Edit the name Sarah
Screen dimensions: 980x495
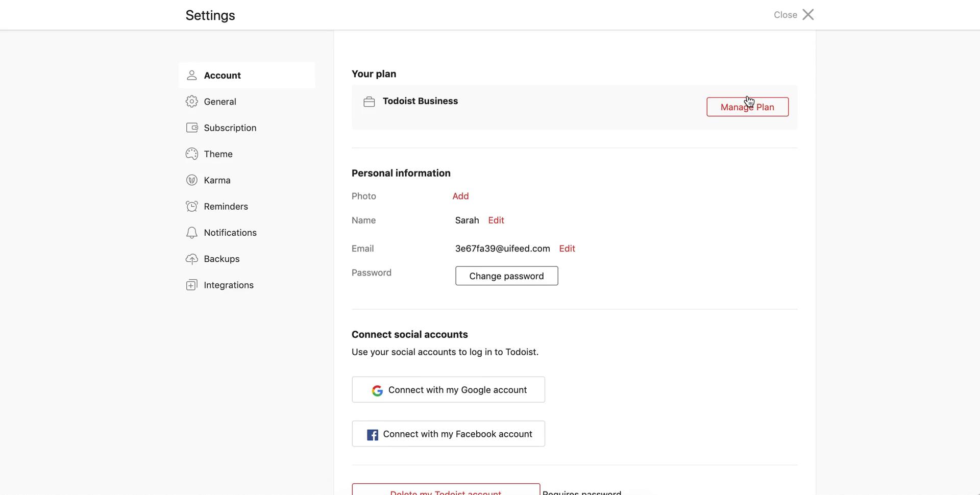[496, 220]
